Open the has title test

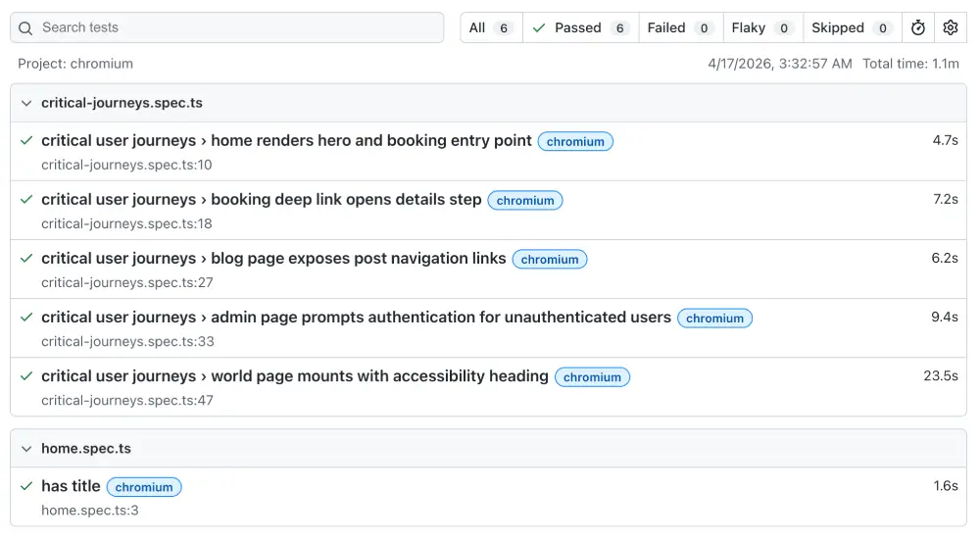tap(71, 486)
